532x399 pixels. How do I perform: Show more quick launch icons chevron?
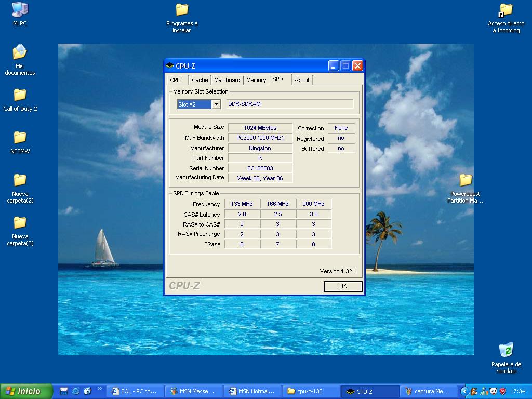pos(100,389)
